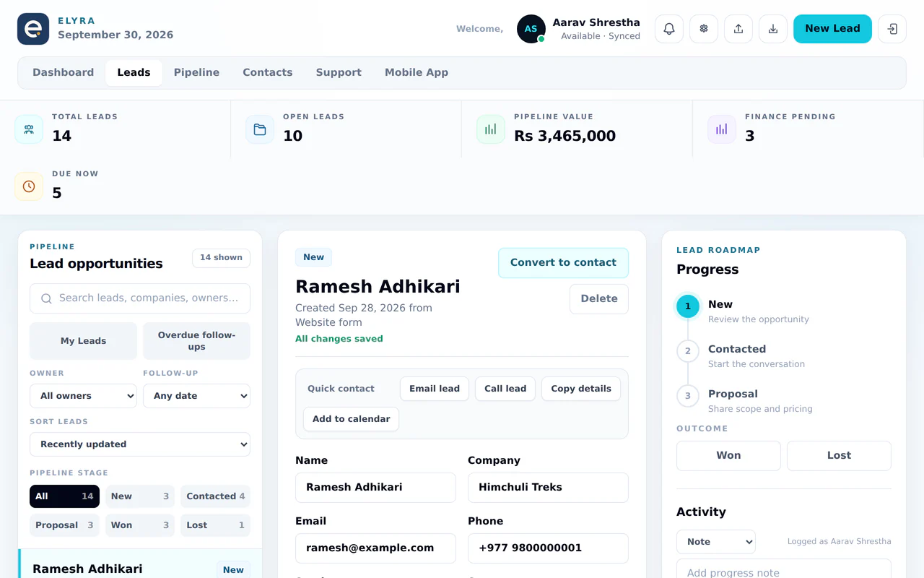Toggle the My Leads filter
The width and height of the screenshot is (924, 578).
pos(83,341)
